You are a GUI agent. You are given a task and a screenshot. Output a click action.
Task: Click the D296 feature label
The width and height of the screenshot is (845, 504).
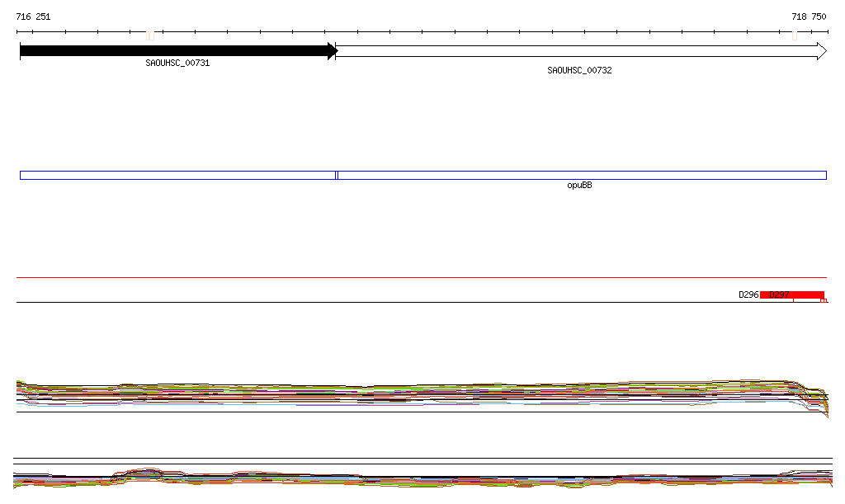(x=748, y=294)
